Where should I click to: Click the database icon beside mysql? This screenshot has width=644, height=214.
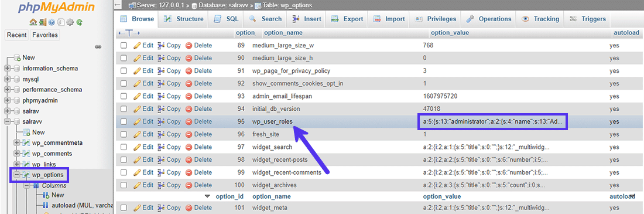click(17, 79)
